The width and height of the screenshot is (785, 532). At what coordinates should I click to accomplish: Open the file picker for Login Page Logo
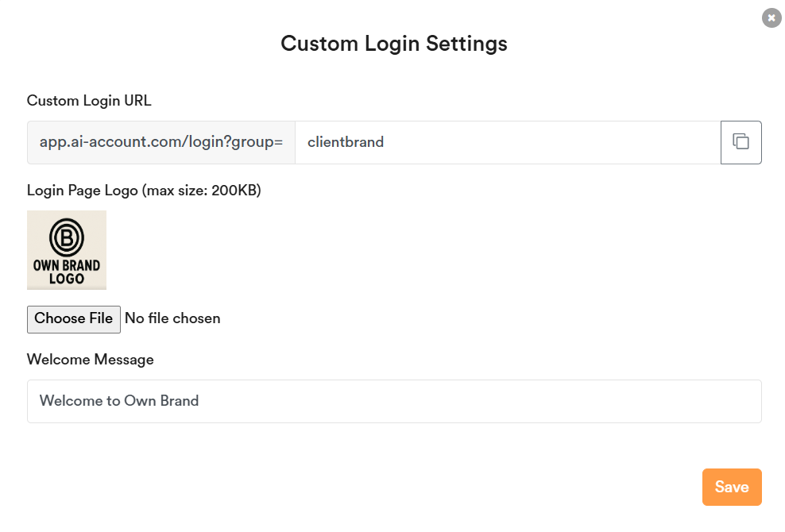coord(73,318)
